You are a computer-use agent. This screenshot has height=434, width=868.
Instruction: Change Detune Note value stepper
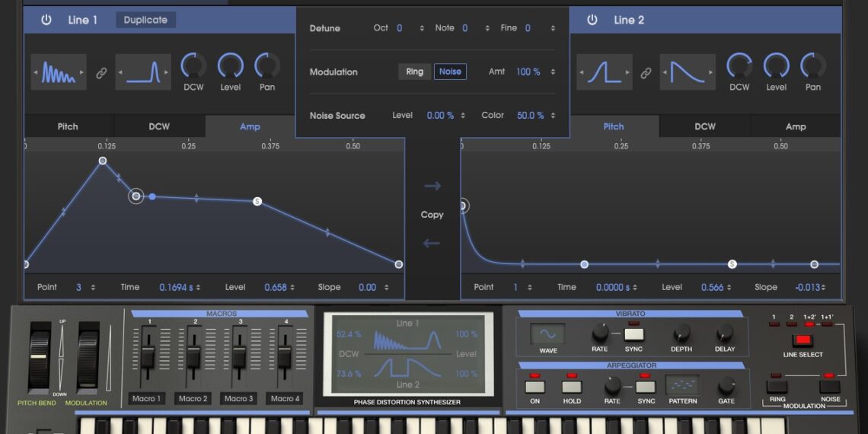tap(487, 28)
